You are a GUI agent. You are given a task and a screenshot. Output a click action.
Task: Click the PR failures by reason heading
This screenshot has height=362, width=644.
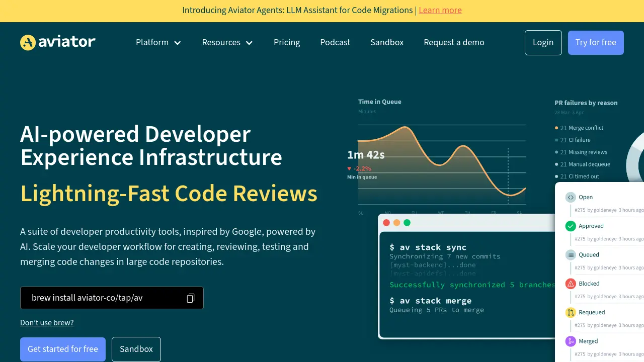pos(586,103)
